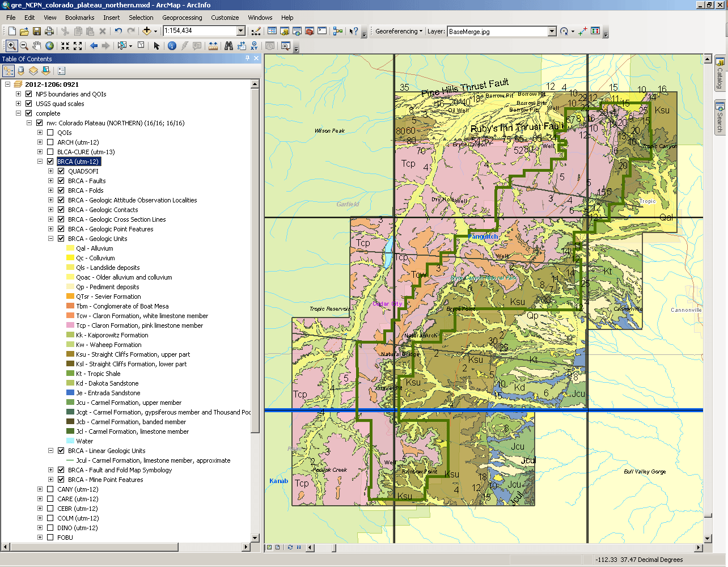Click the Full Extent globe icon
The width and height of the screenshot is (728, 567).
point(50,46)
